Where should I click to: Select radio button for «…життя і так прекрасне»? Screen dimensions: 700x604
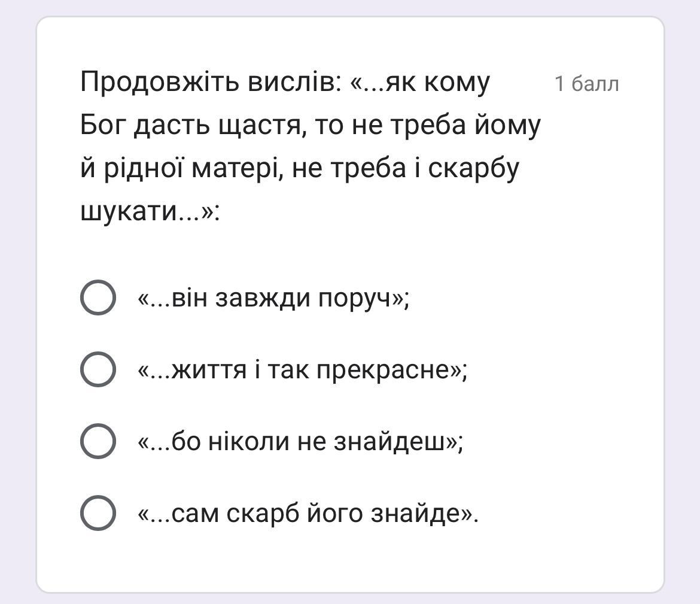(98, 369)
